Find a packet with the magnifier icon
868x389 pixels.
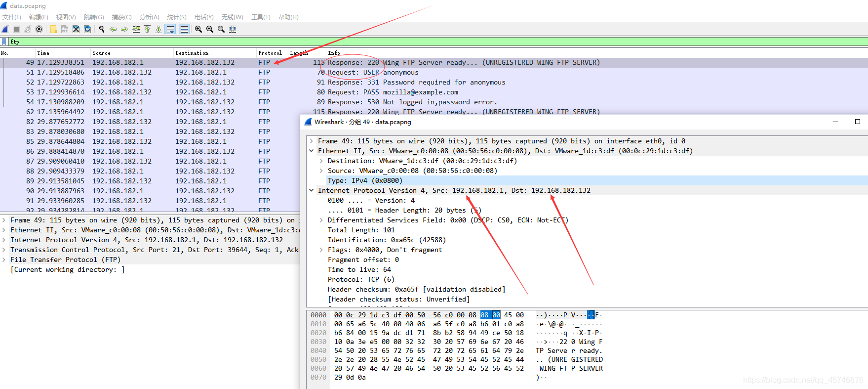click(x=102, y=29)
